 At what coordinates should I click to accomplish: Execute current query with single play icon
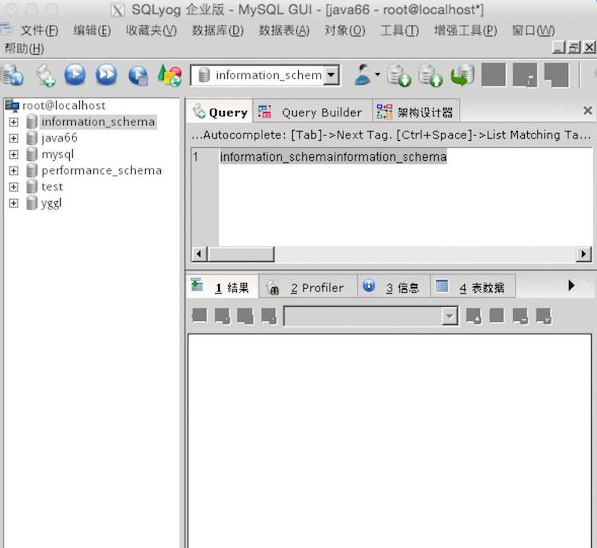point(75,75)
